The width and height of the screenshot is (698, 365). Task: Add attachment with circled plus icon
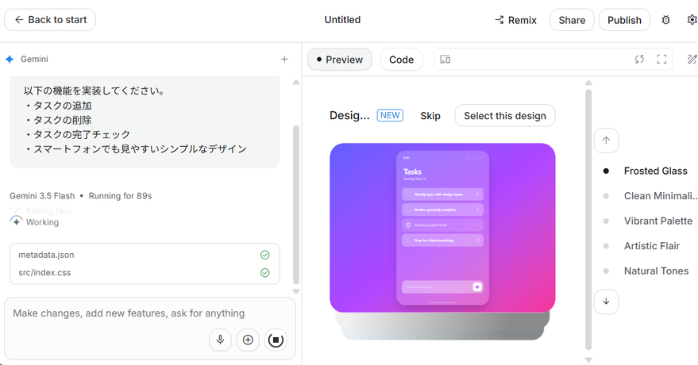click(248, 340)
